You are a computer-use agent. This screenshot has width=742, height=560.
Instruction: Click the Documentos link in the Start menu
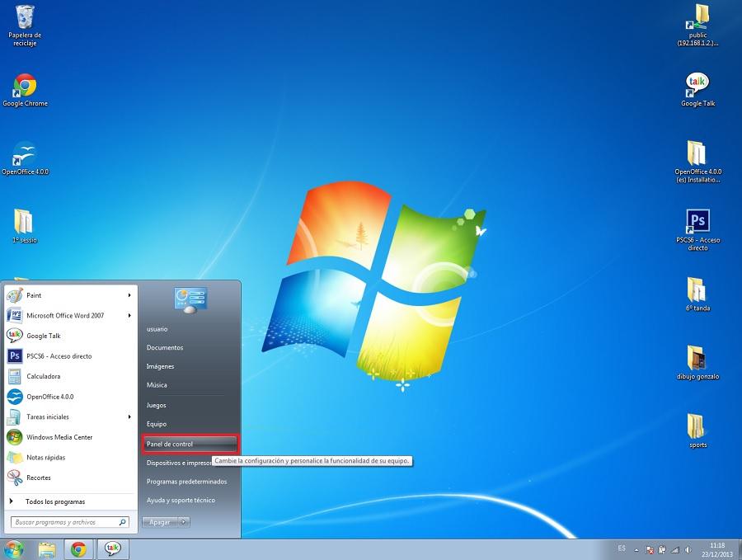[165, 347]
